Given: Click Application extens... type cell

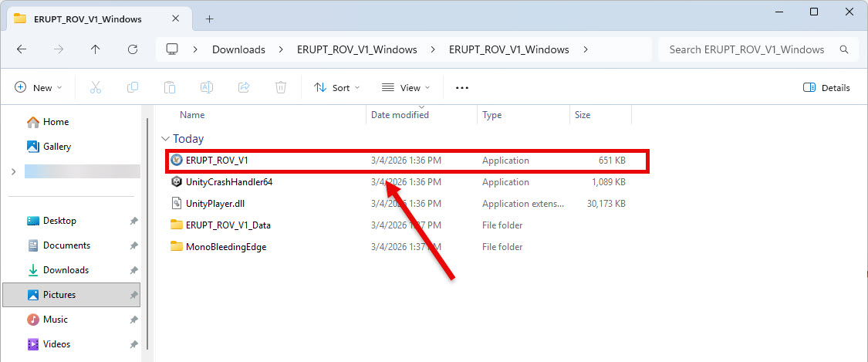Looking at the screenshot, I should pyautogui.click(x=522, y=204).
